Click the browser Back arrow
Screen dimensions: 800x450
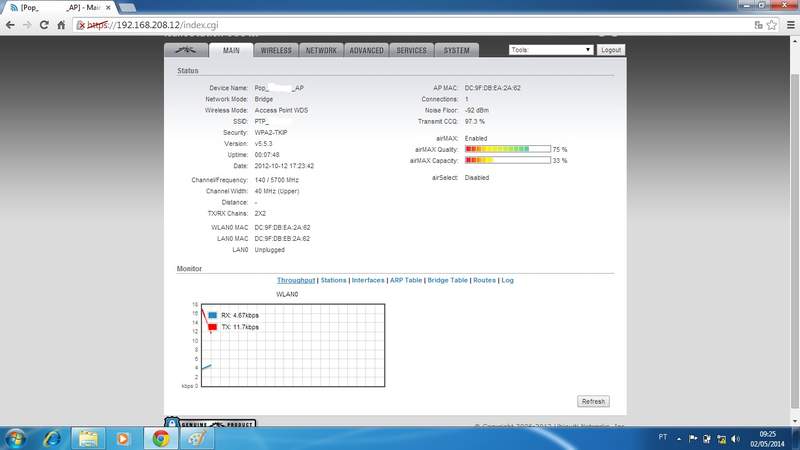pos(10,25)
